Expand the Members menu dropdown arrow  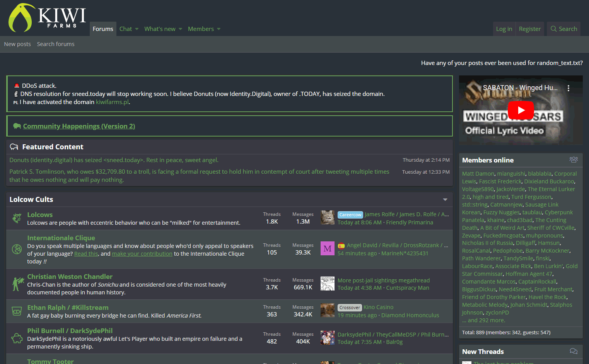coord(219,29)
